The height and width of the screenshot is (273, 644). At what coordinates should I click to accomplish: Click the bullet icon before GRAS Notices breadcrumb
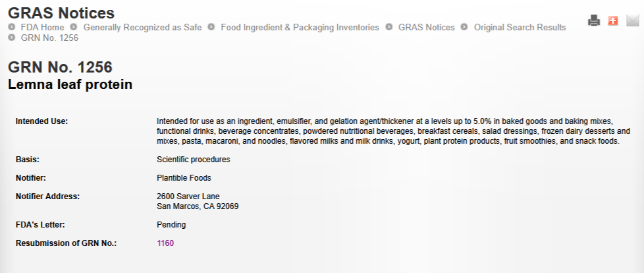[x=389, y=27]
